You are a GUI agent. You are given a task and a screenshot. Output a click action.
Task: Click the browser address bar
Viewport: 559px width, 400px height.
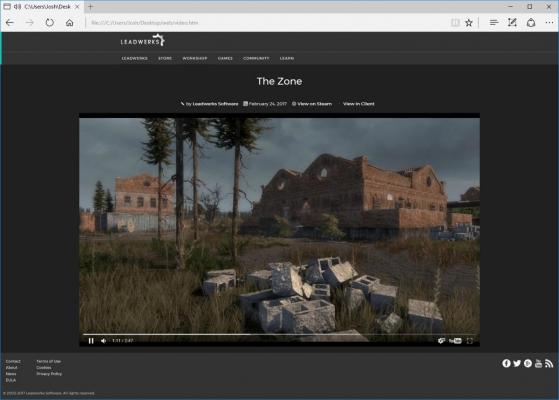(x=267, y=22)
